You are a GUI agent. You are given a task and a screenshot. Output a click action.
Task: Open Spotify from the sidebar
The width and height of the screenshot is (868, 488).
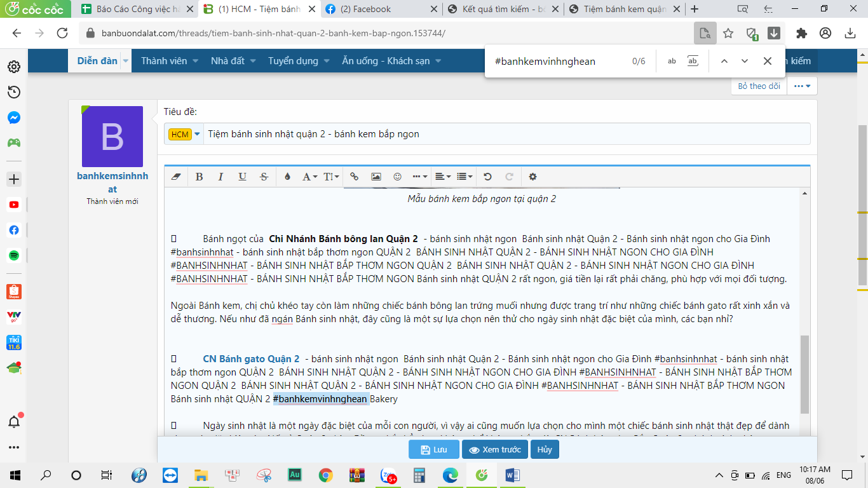point(13,255)
